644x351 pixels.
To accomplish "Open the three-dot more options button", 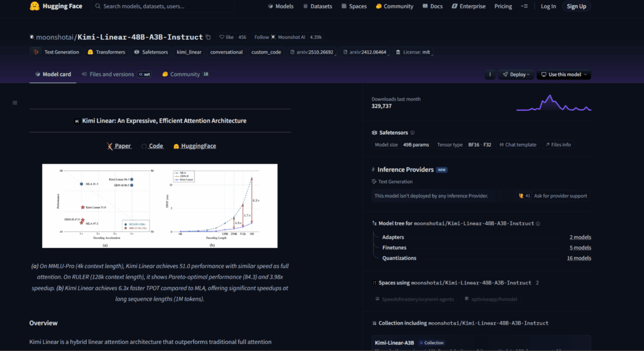I will click(x=489, y=74).
